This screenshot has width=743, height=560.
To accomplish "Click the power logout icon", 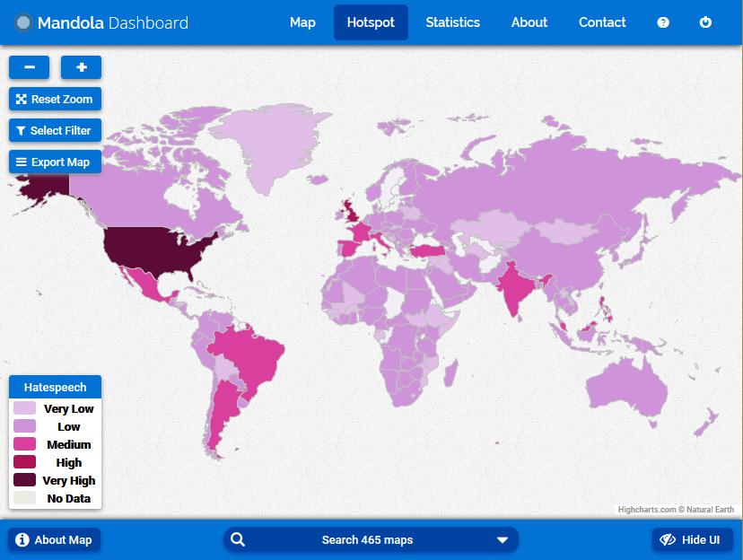I will [x=705, y=22].
